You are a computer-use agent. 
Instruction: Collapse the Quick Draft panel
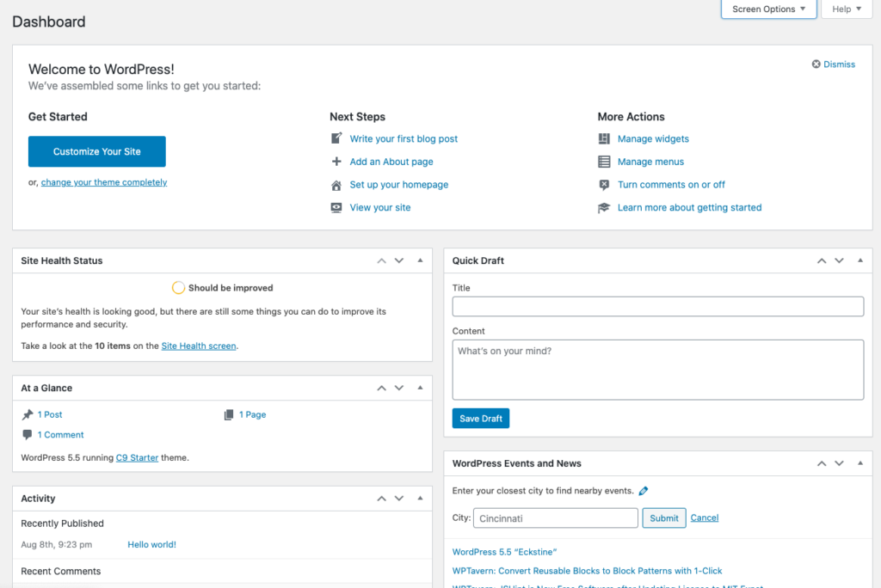pos(859,260)
